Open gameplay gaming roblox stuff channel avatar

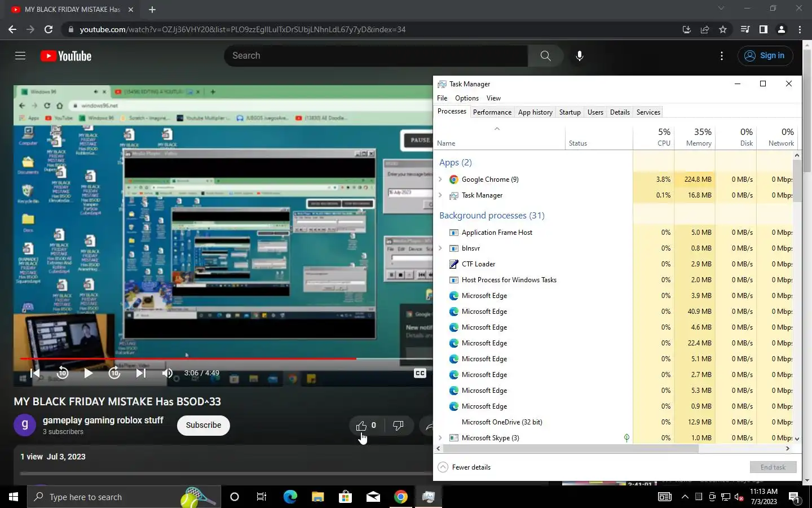click(25, 425)
